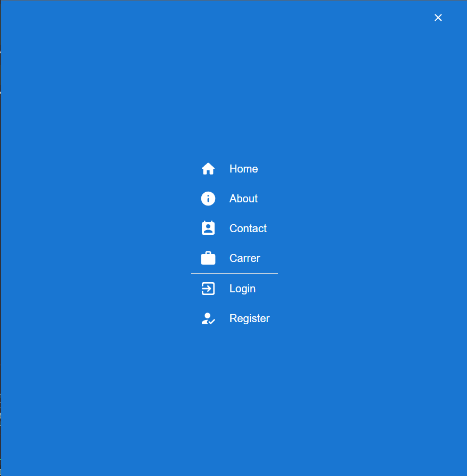
Task: Dismiss the overlay with the X
Action: point(438,18)
